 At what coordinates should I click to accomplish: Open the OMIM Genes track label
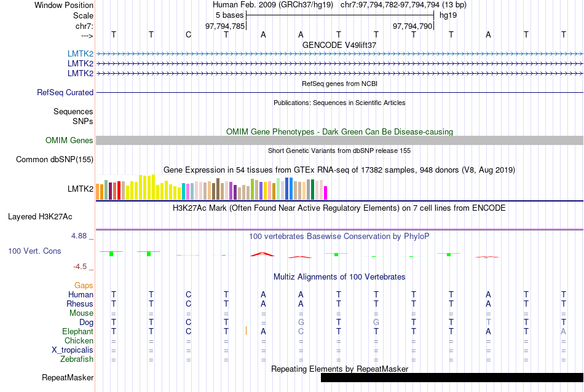pos(69,140)
